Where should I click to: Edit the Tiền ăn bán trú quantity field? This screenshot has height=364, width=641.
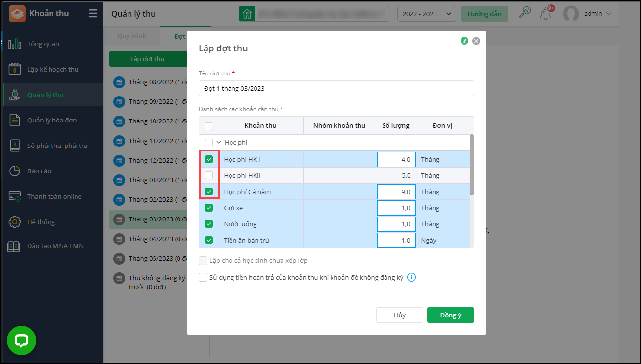396,240
